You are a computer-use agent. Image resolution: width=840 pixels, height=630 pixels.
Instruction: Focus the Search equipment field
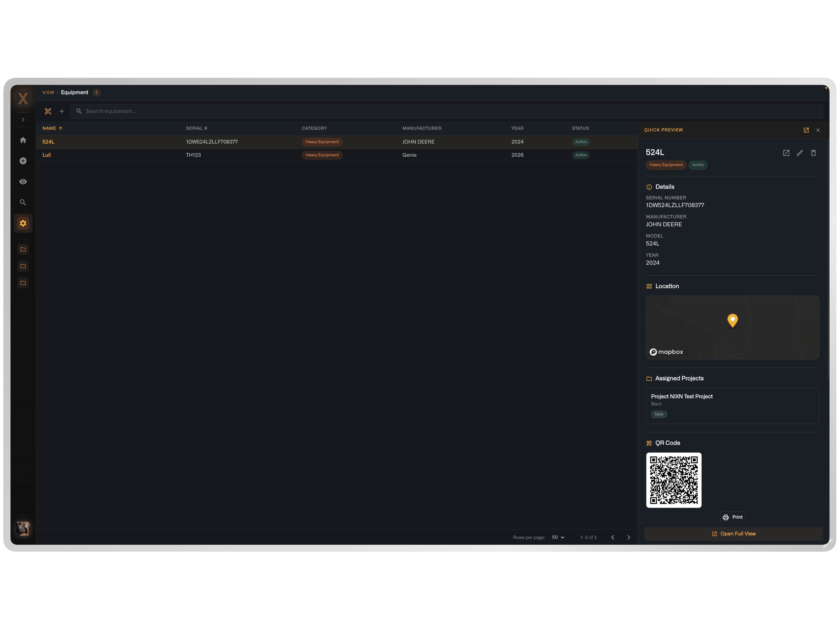click(446, 111)
